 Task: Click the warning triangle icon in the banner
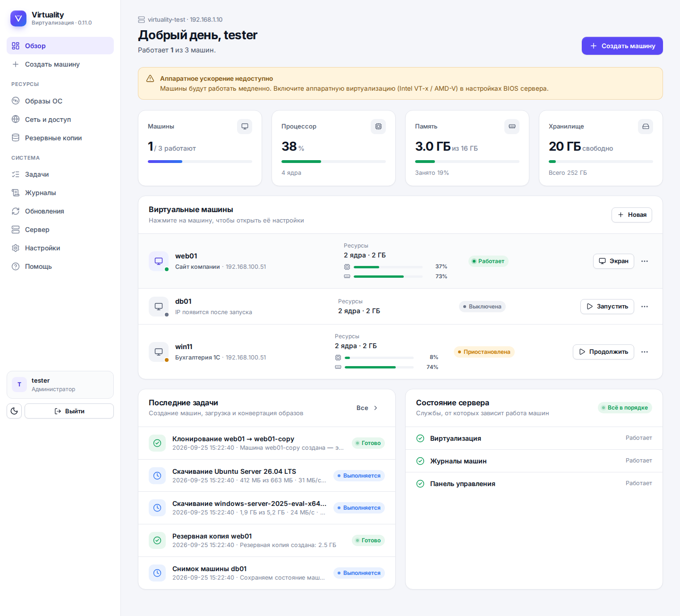(150, 78)
